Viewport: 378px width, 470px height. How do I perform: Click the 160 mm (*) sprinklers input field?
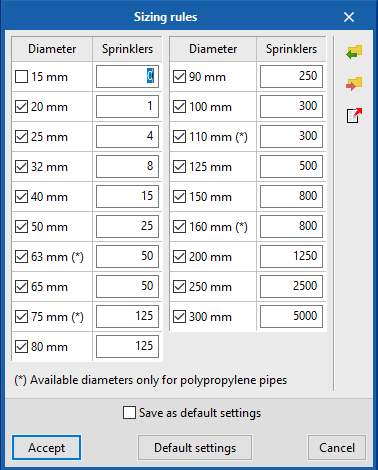[x=291, y=226]
